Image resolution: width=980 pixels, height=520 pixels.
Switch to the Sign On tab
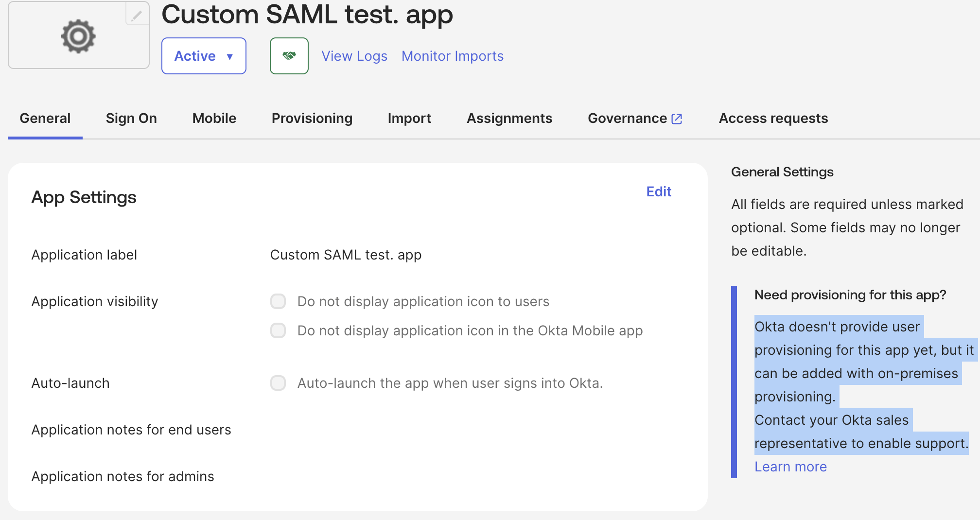pyautogui.click(x=131, y=118)
